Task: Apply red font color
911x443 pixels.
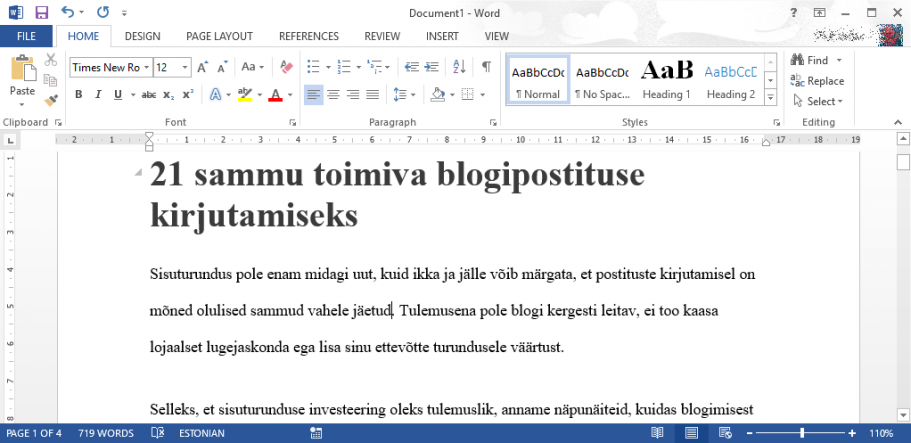Action: [x=275, y=95]
